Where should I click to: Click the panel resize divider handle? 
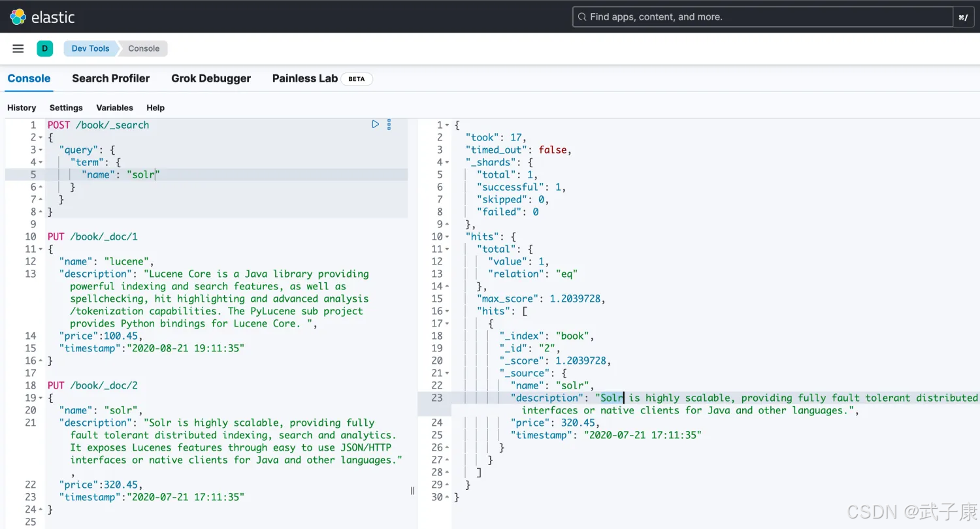(x=412, y=490)
